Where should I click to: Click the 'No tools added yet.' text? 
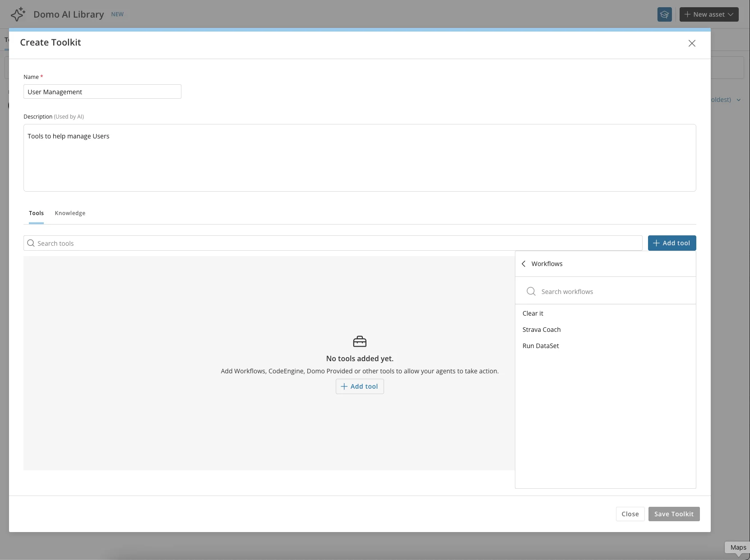pos(360,358)
